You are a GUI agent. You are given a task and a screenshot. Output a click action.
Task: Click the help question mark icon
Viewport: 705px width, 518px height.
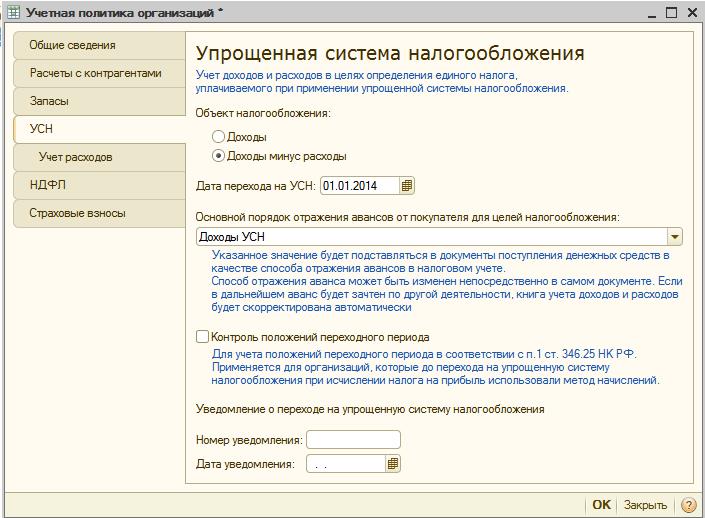[688, 505]
